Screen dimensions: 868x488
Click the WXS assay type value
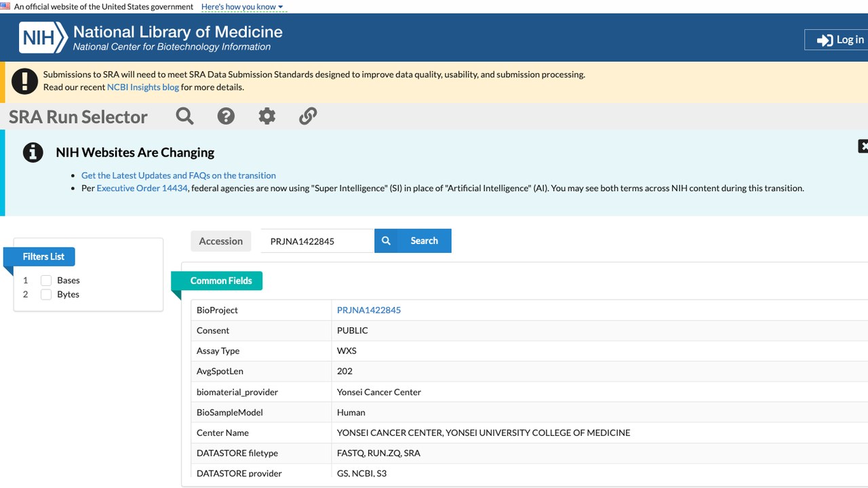pyautogui.click(x=347, y=351)
